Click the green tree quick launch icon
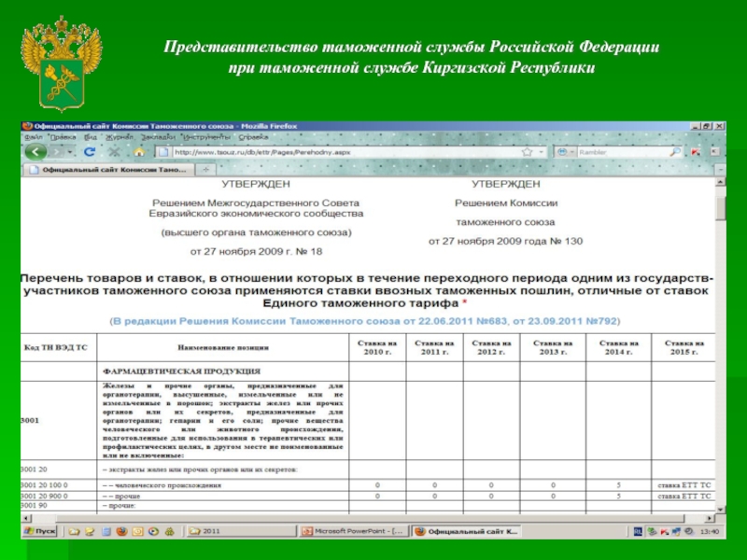 coord(170,531)
